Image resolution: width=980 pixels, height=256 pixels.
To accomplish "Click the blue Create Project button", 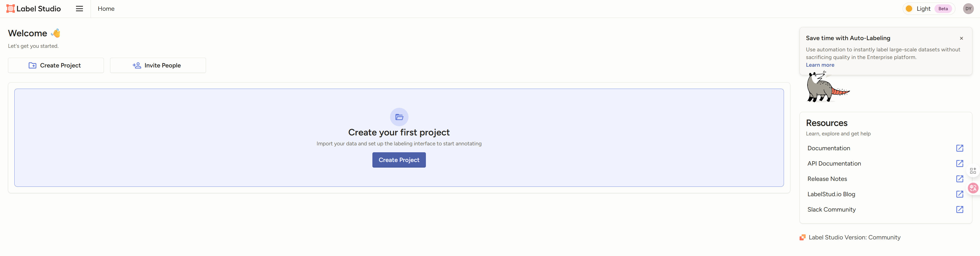I will pos(399,160).
